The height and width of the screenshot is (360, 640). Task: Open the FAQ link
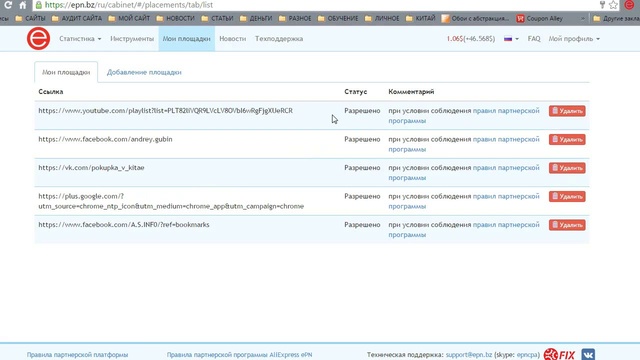tap(534, 39)
